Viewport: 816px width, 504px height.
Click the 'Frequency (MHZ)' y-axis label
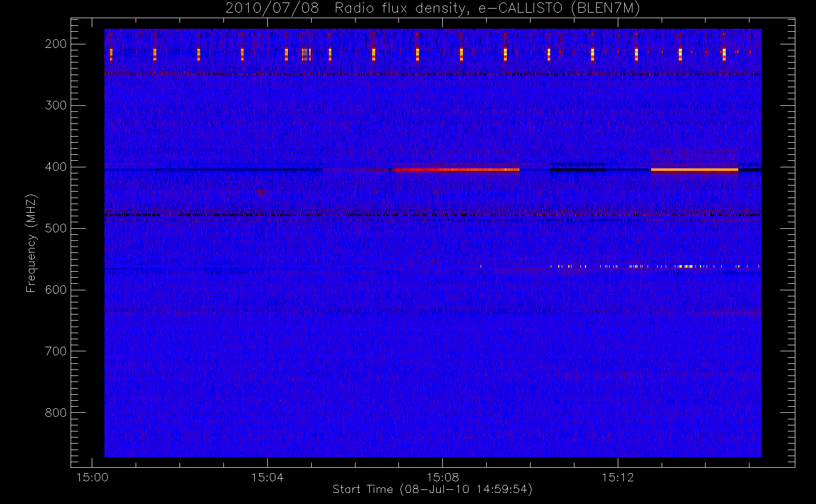point(31,243)
